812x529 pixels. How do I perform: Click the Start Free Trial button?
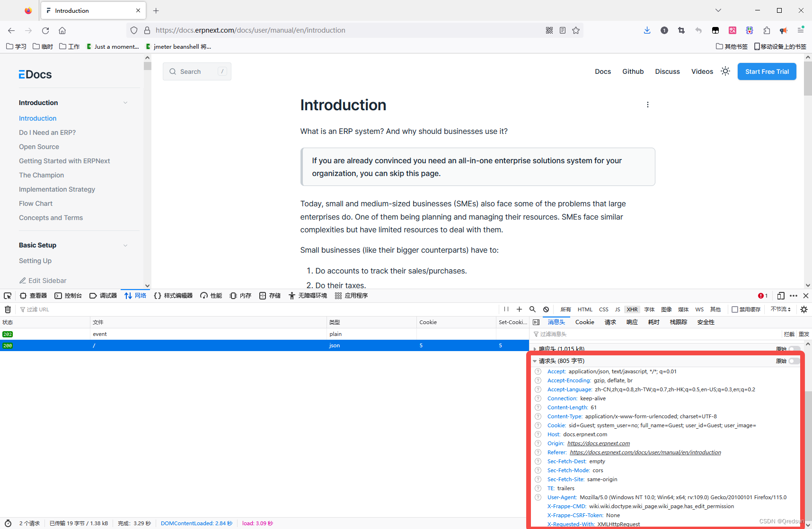click(x=767, y=71)
